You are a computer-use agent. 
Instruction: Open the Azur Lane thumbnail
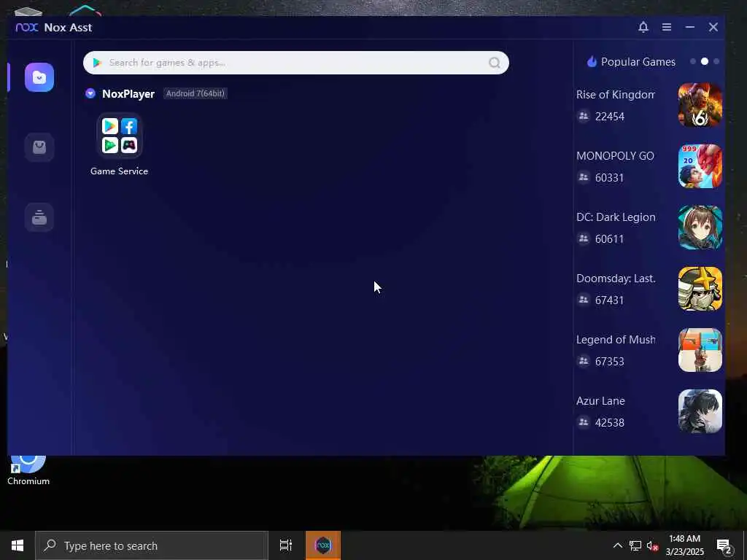pyautogui.click(x=700, y=411)
